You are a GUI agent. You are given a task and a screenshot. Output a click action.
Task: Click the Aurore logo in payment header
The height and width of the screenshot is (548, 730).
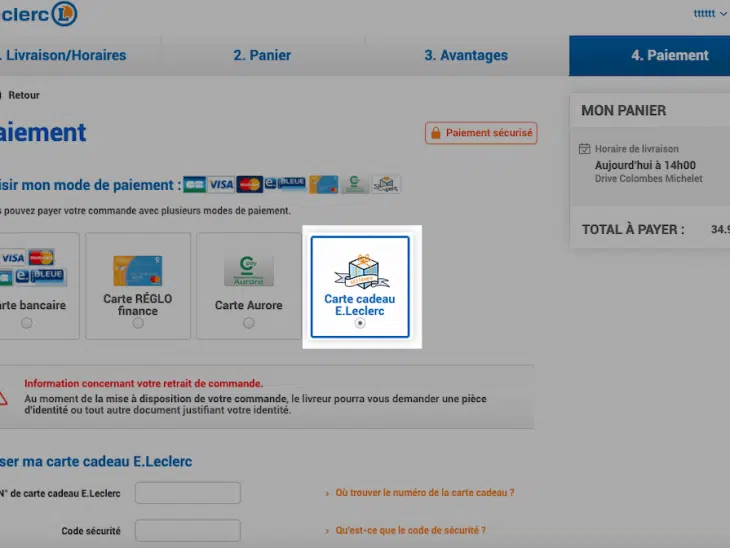[354, 184]
